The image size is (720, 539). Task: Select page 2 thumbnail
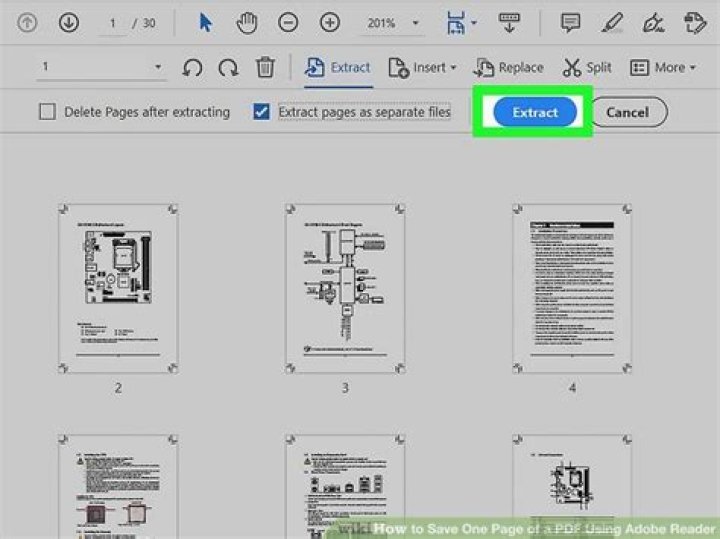[118, 289]
